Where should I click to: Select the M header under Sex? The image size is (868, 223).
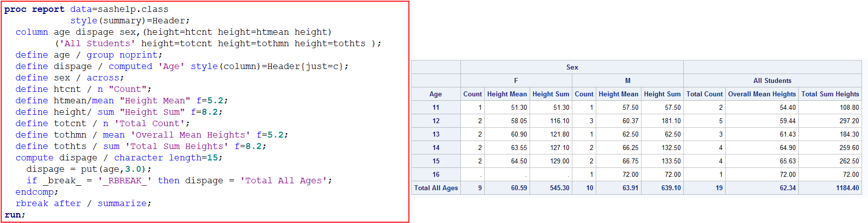(628, 80)
